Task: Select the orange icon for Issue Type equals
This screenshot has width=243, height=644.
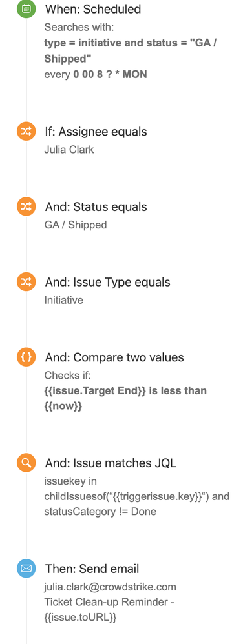Action: (x=26, y=282)
